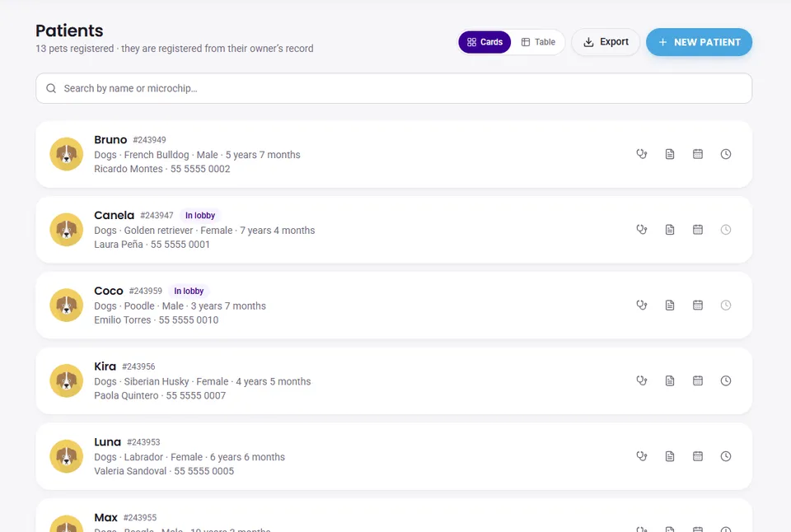Viewport: 791px width, 532px height.
Task: Click the clock icon on Coco's card
Action: pos(726,305)
